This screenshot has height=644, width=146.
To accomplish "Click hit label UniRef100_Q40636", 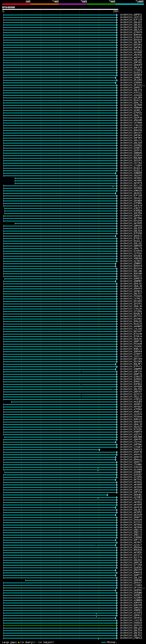I will (131, 507).
